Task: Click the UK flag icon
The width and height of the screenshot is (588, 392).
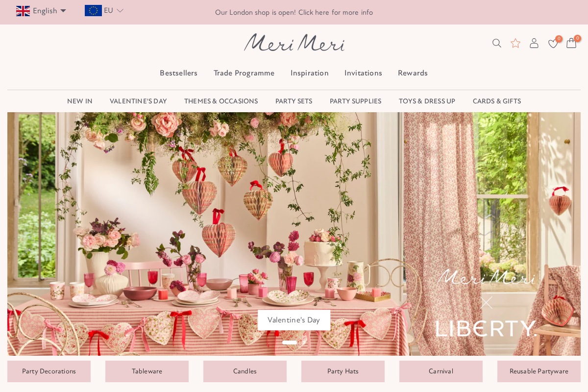Action: (x=23, y=10)
